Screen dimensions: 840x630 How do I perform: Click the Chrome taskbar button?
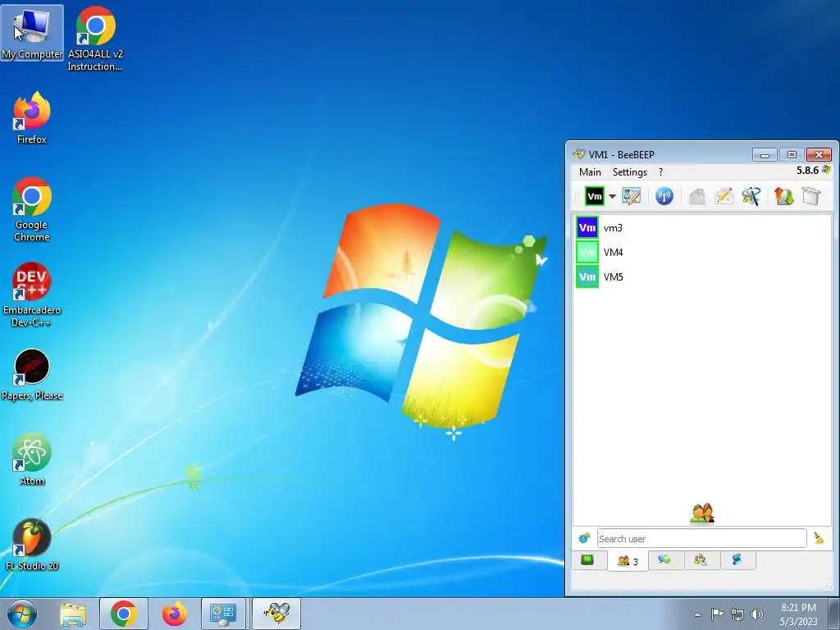click(x=124, y=614)
